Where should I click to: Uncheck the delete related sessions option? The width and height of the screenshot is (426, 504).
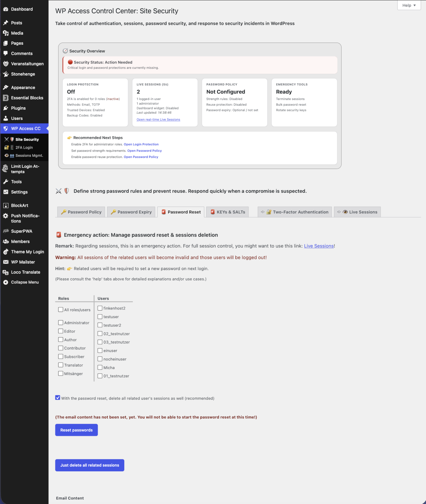[x=58, y=398]
